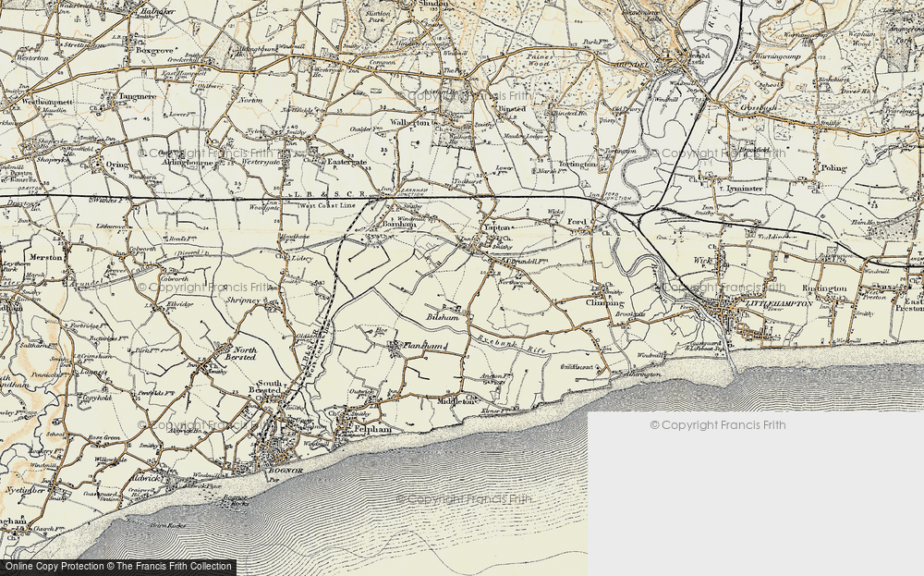The image size is (924, 576).
Task: Click the Merston village label
Action: pos(46,258)
